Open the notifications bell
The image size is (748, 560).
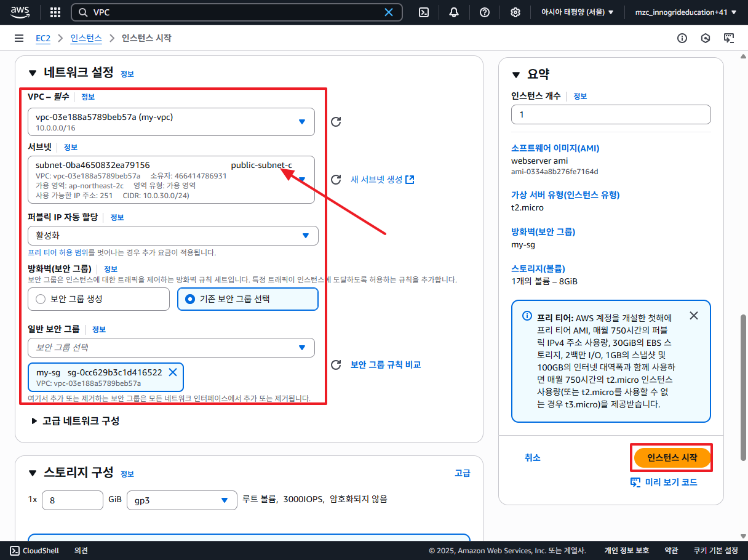click(454, 12)
